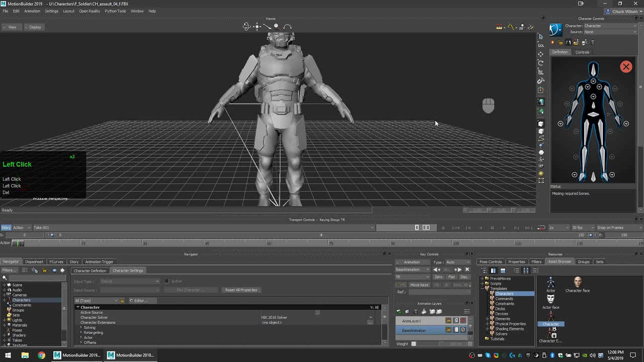Open the Python Tools menu
The width and height of the screenshot is (644, 362).
coord(115,11)
